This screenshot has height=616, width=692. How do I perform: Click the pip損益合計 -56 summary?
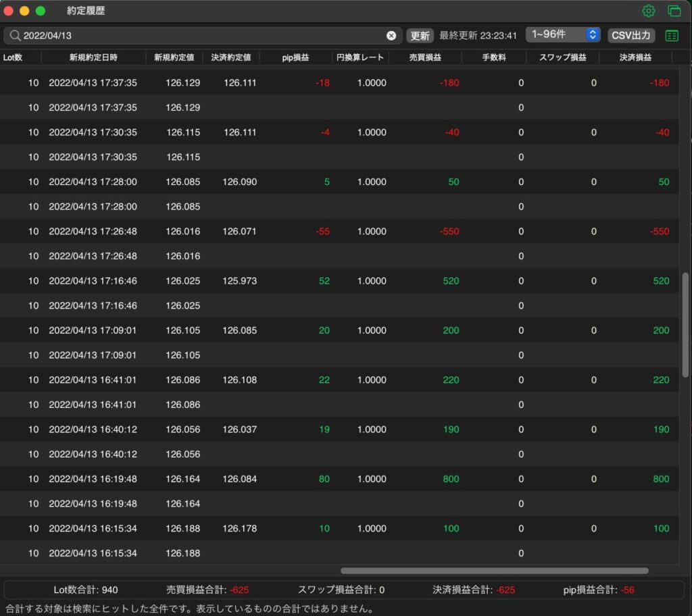(x=599, y=590)
